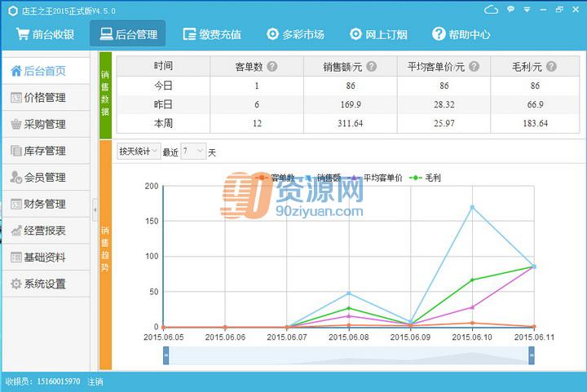Toggle the 平均客单价 series in chart legend
The image size is (587, 392).
pos(375,178)
